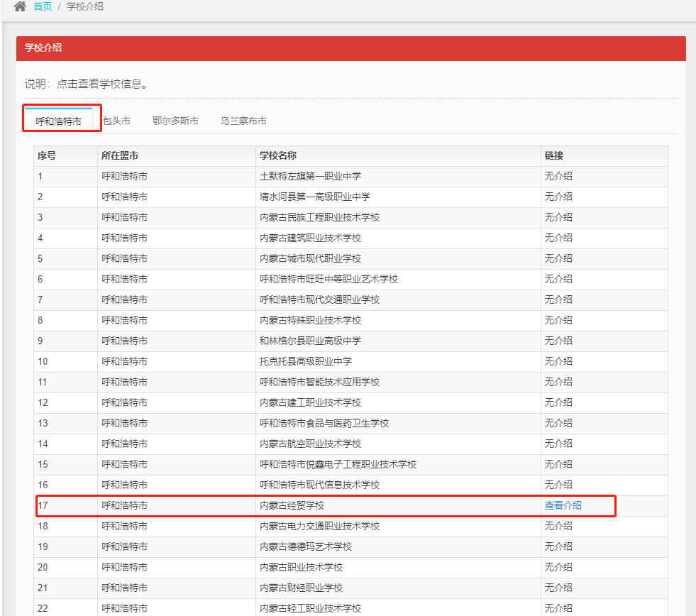
Task: Open 查看介绍 link for 内蒙古经贸学校
Action: coord(563,505)
